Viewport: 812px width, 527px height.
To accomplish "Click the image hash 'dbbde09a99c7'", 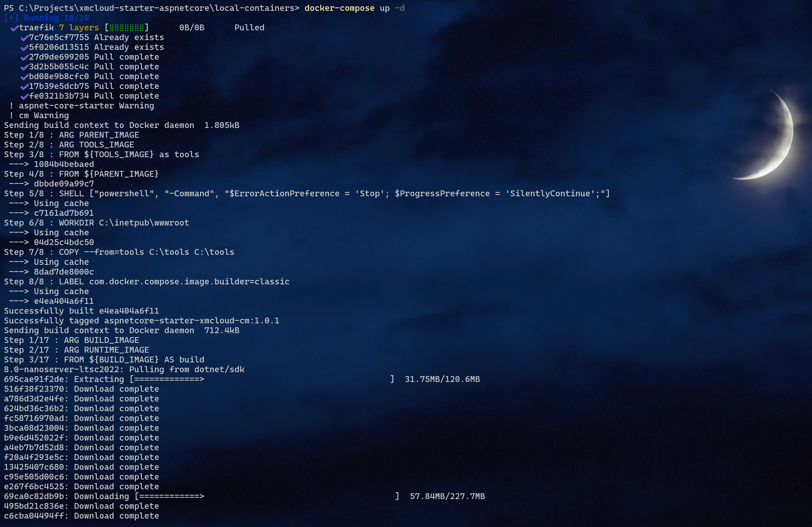I will pyautogui.click(x=64, y=184).
